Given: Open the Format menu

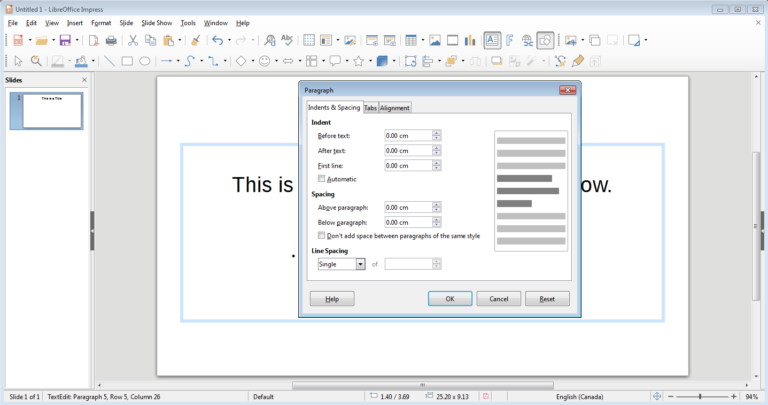Looking at the screenshot, I should tap(101, 22).
